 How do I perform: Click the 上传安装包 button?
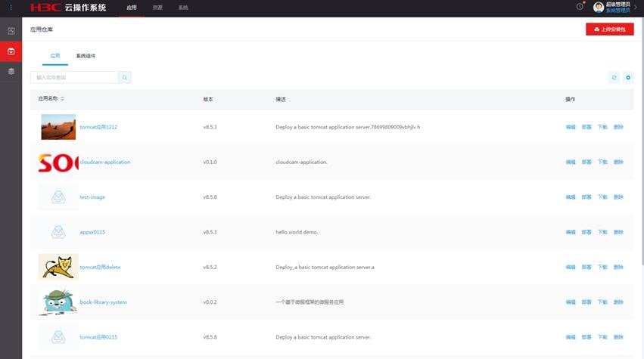click(609, 29)
